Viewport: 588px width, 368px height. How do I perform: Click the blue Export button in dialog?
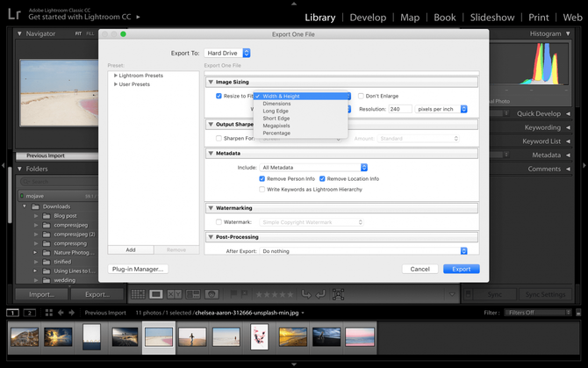[462, 269]
